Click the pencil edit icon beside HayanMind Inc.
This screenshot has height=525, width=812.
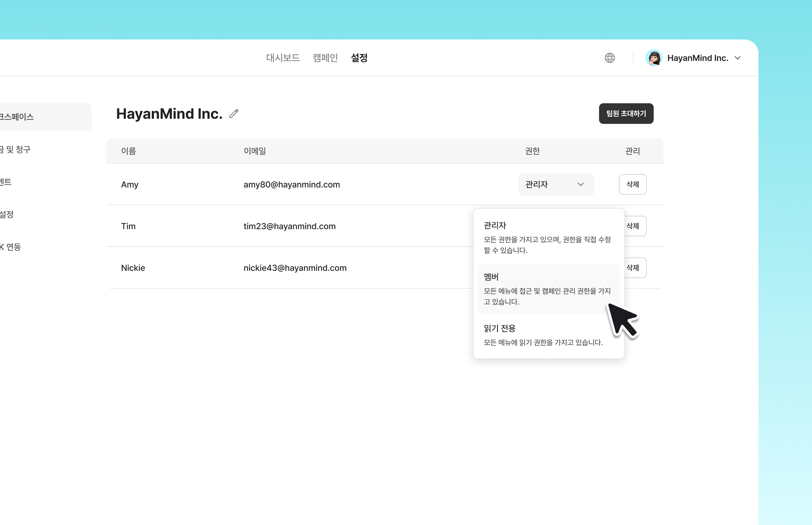click(234, 114)
